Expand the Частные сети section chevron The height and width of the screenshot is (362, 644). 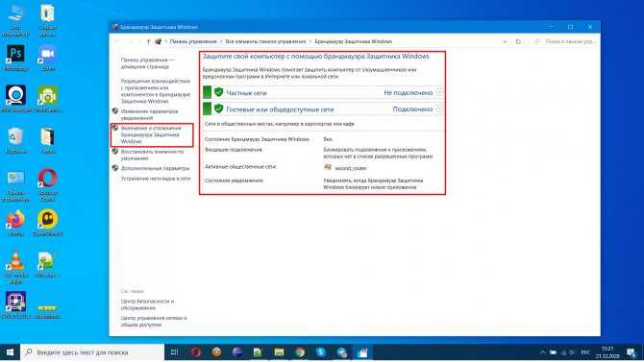pyautogui.click(x=439, y=93)
